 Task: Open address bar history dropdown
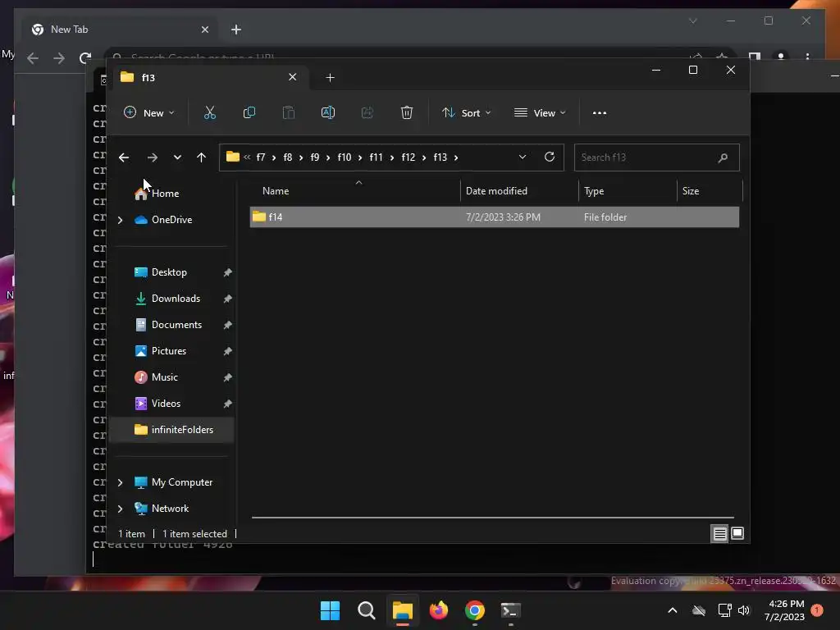pyautogui.click(x=523, y=157)
